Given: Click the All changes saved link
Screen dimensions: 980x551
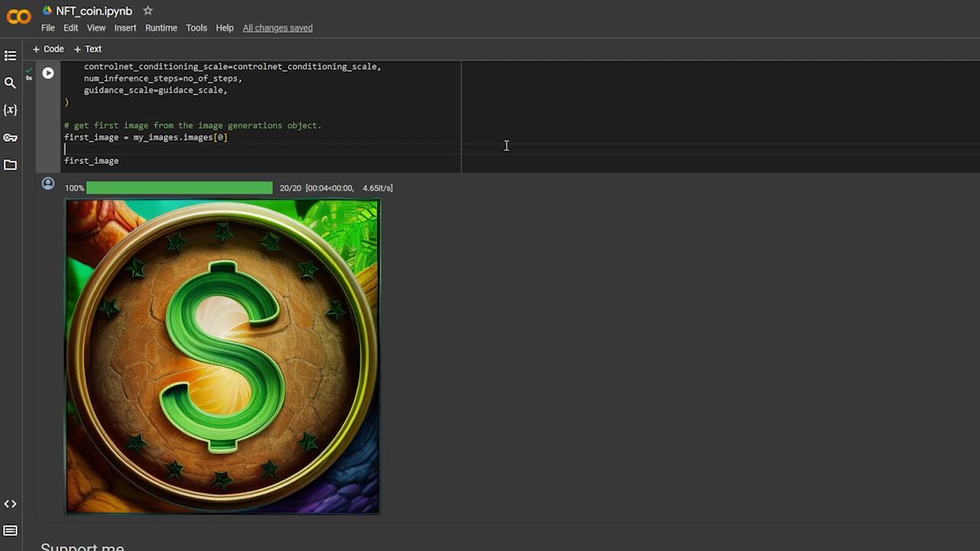Looking at the screenshot, I should (x=277, y=28).
